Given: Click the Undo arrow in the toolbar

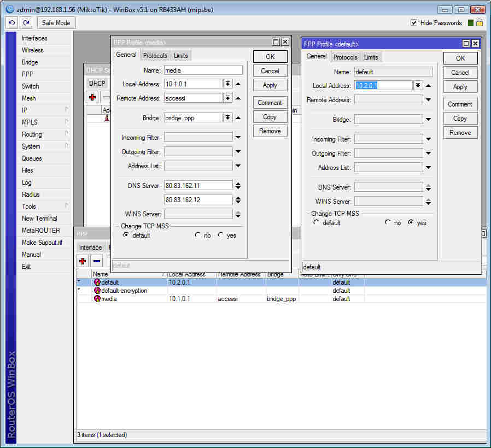Looking at the screenshot, I should coord(11,23).
